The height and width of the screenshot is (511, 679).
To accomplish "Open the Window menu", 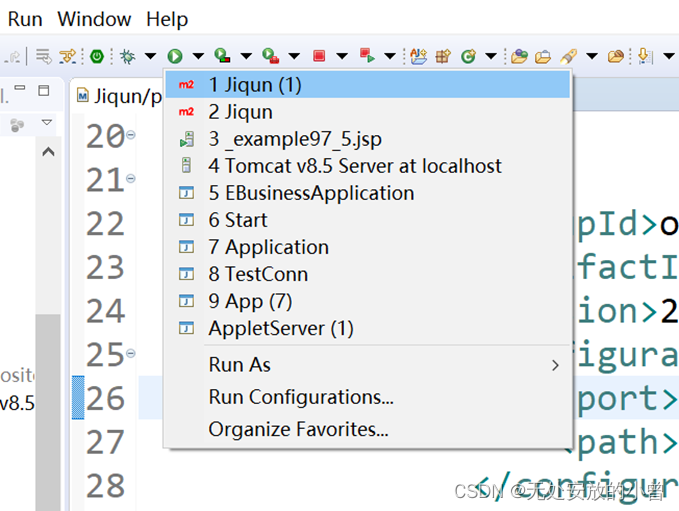I will [94, 19].
